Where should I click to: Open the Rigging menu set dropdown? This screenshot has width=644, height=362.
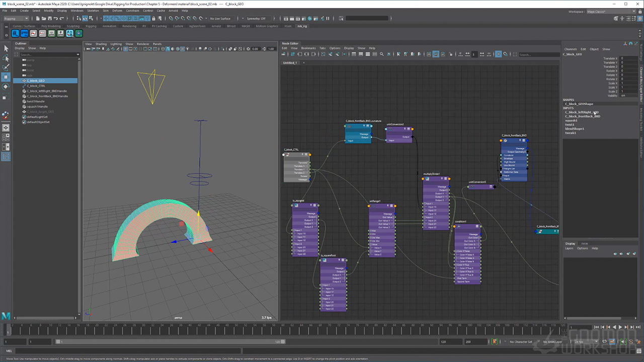(x=17, y=19)
